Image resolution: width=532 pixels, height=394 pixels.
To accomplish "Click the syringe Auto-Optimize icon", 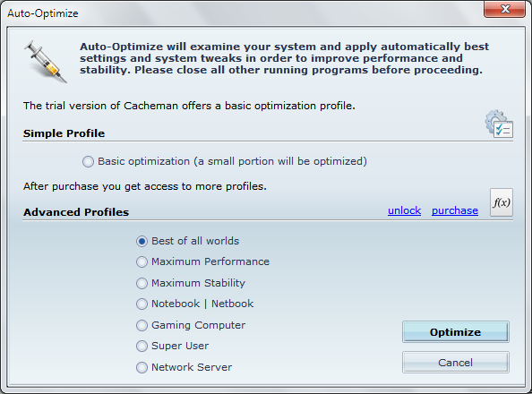I will 46,62.
